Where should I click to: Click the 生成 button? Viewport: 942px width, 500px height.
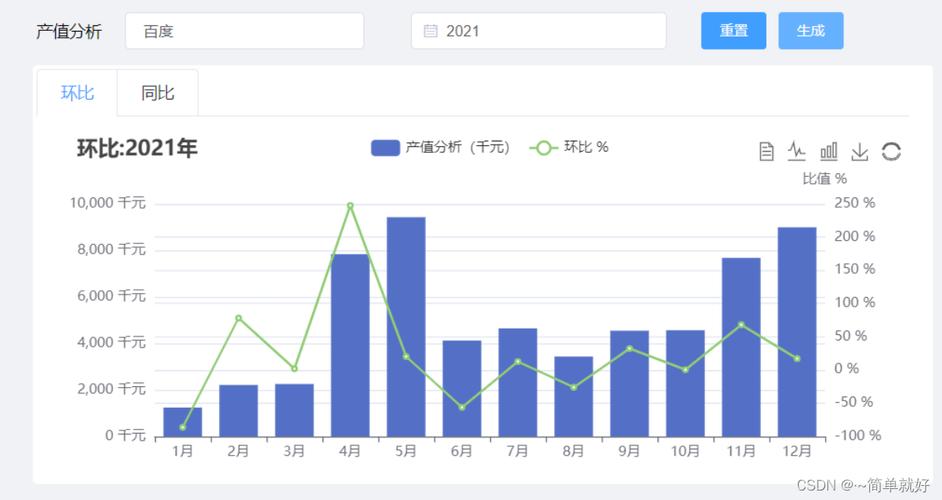pyautogui.click(x=810, y=31)
